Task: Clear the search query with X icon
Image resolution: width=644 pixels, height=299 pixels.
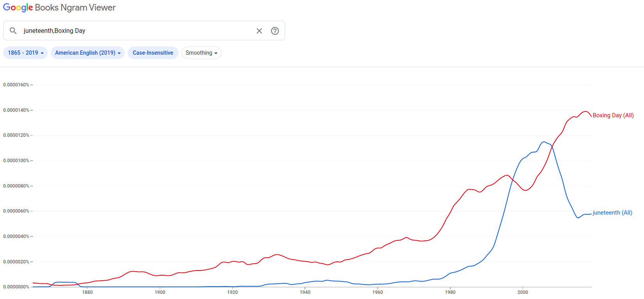Action: 259,30
